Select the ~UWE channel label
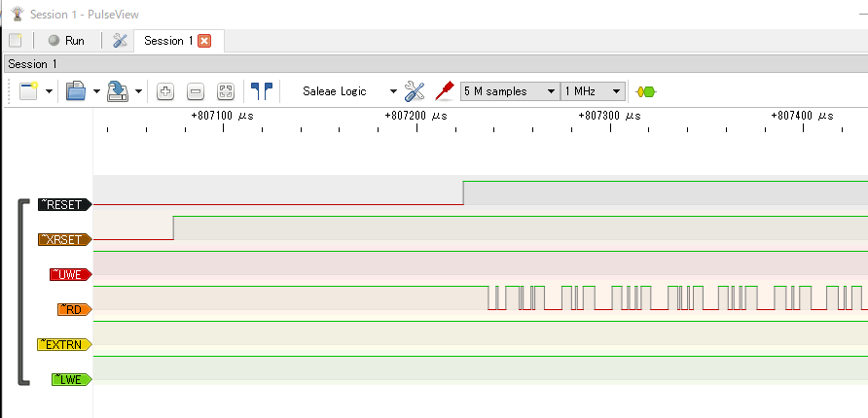868x418 pixels. click(70, 274)
